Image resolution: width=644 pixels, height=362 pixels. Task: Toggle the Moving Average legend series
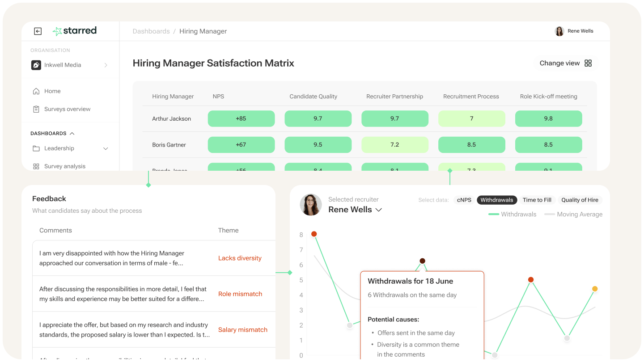[x=573, y=215]
